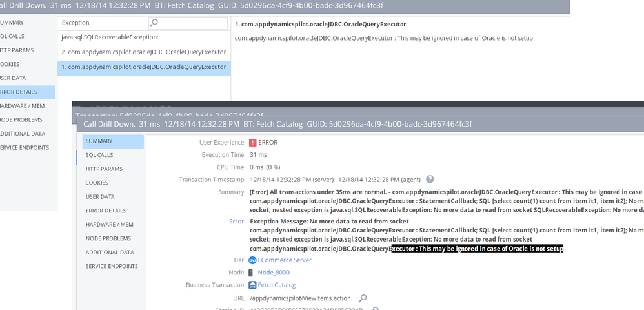Select ERROR DETAILS tab in the back window
Viewport: 644px width, 310px height.
click(27, 92)
